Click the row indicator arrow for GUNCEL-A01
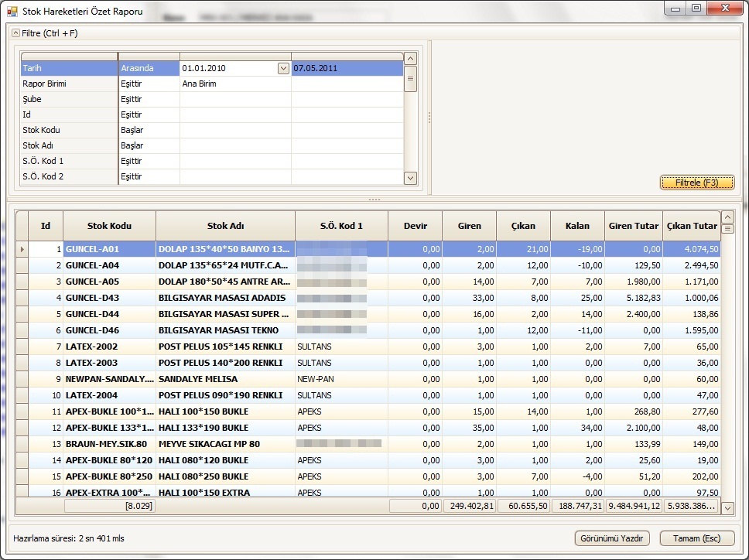749x560 pixels. click(x=22, y=249)
